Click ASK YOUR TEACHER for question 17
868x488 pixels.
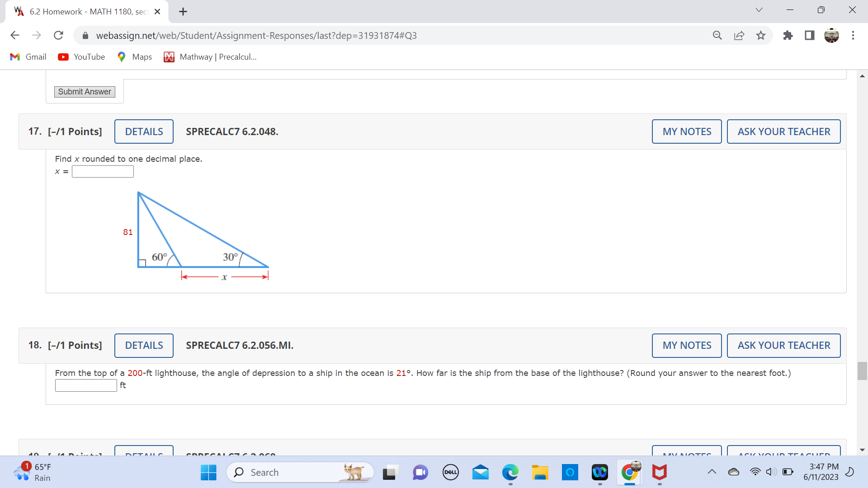pos(783,131)
